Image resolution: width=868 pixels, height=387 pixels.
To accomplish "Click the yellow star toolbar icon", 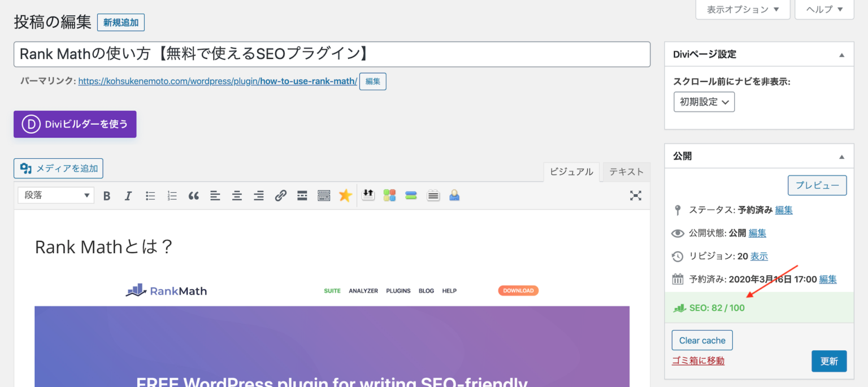I will pos(345,195).
